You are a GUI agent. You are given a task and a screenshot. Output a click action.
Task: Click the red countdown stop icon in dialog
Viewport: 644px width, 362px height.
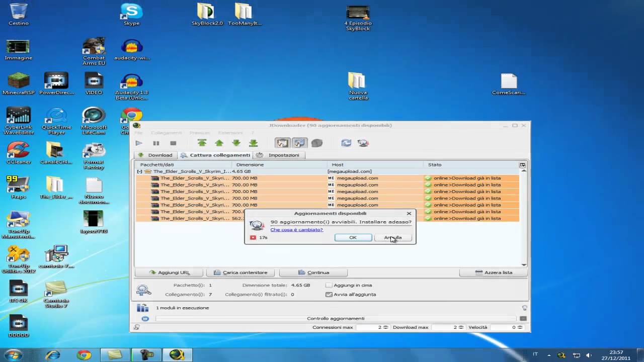tap(253, 237)
